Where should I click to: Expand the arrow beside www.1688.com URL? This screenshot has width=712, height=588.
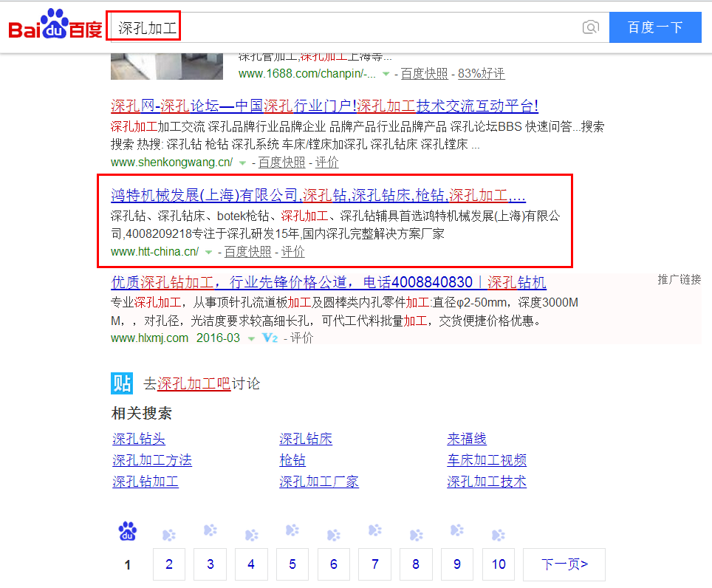point(386,75)
